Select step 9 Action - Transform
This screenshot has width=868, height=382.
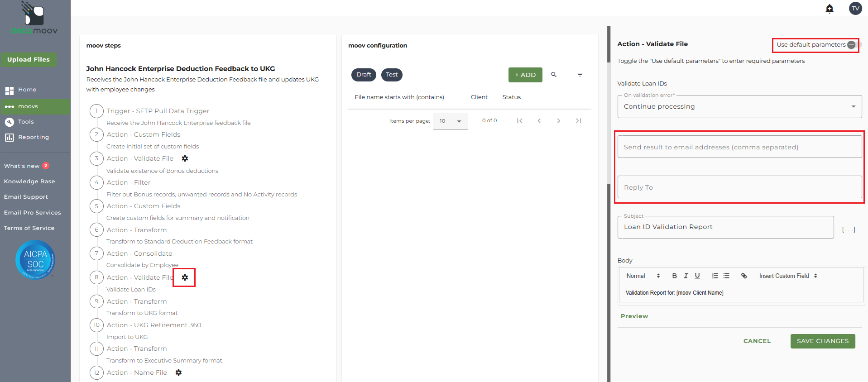click(137, 301)
